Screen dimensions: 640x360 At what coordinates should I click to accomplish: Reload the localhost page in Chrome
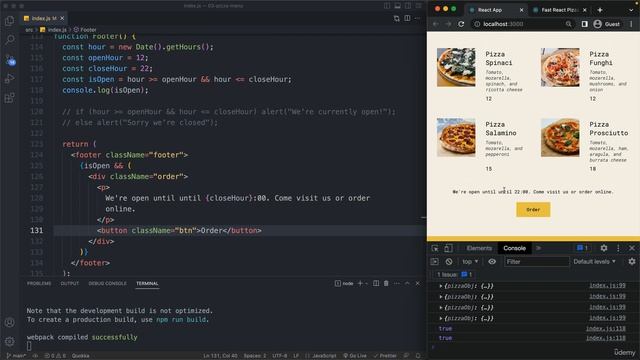coord(461,24)
